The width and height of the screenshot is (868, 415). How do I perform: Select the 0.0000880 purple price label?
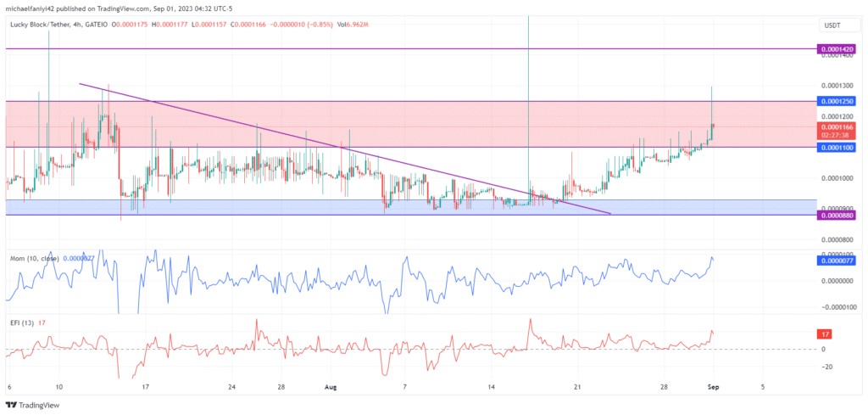tap(837, 215)
